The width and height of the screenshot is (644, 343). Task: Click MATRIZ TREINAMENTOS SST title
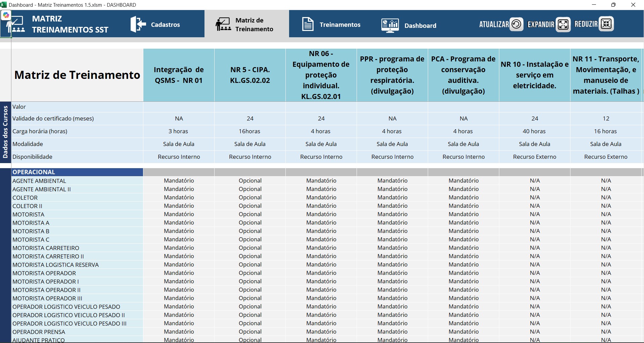[x=70, y=24]
